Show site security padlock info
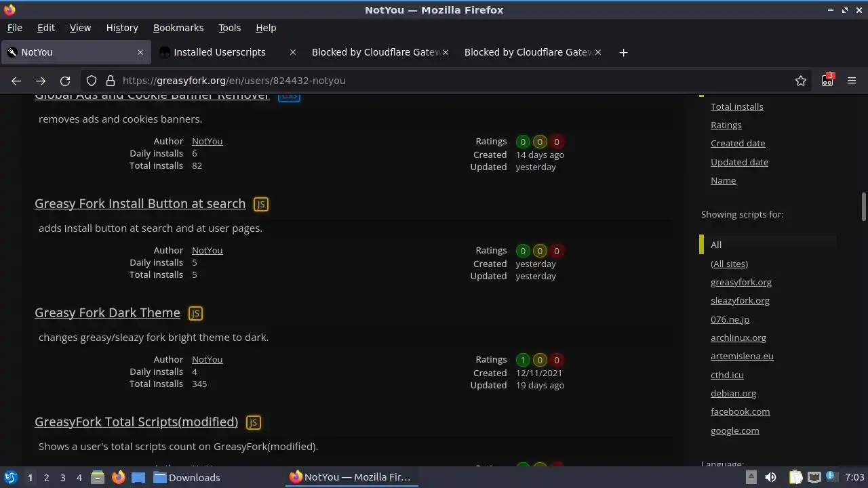868x488 pixels. tap(110, 81)
